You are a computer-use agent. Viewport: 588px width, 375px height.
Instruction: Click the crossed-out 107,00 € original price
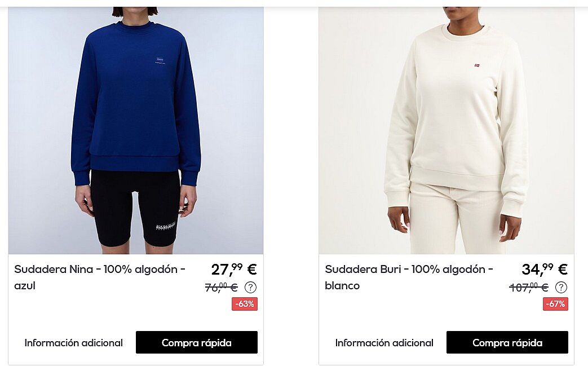(529, 287)
